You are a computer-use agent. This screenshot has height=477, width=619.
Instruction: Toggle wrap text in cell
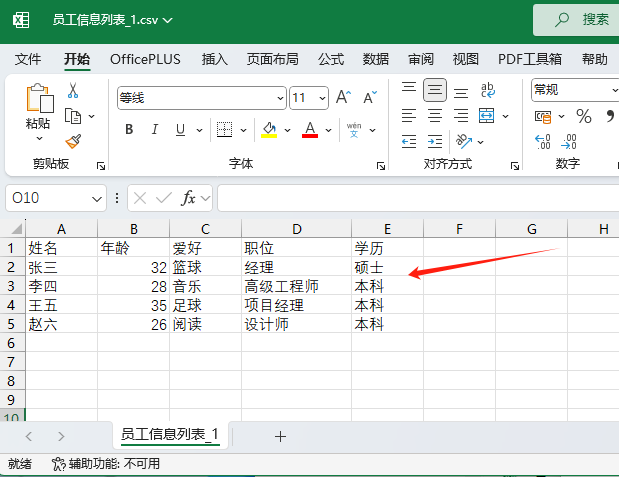pos(488,90)
